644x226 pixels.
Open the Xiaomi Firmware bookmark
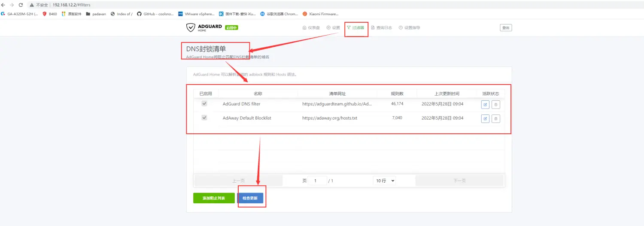pyautogui.click(x=321, y=14)
